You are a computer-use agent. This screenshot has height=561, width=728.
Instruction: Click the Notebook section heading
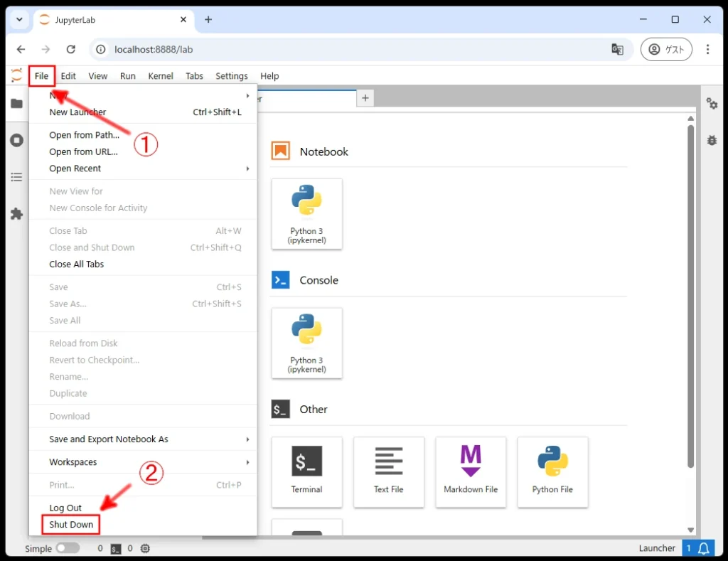(324, 152)
